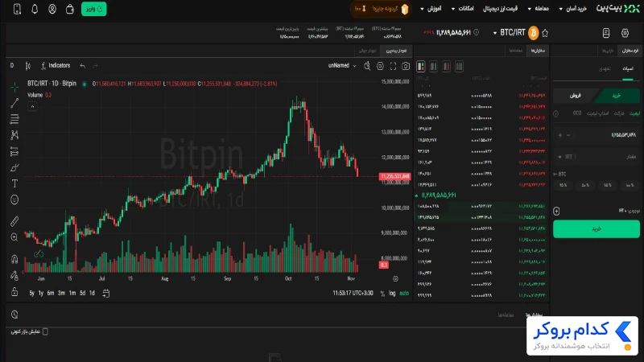Set chart range to 5y

click(31, 293)
